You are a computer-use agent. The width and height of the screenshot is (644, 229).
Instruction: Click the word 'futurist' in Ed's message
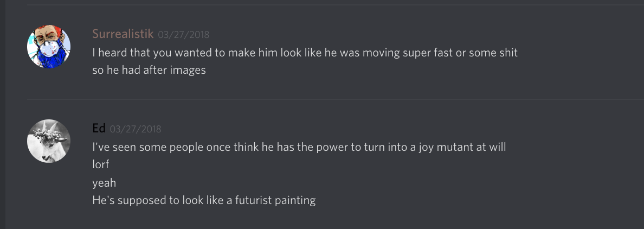[x=254, y=200]
